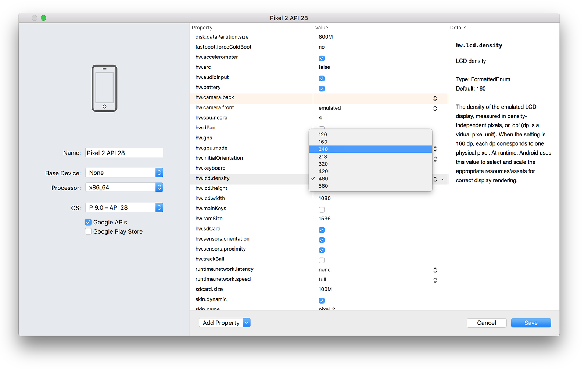Viewport: 588px width, 369px height.
Task: Uncheck the hw.battery checkbox
Action: 322,88
